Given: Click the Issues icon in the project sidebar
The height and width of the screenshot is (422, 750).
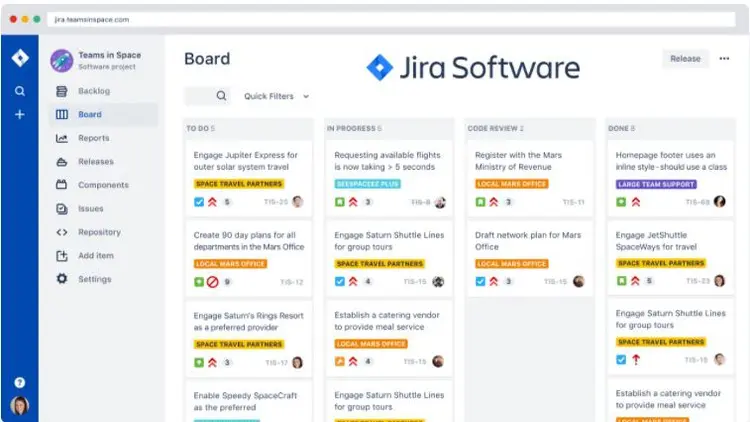Looking at the screenshot, I should (62, 209).
